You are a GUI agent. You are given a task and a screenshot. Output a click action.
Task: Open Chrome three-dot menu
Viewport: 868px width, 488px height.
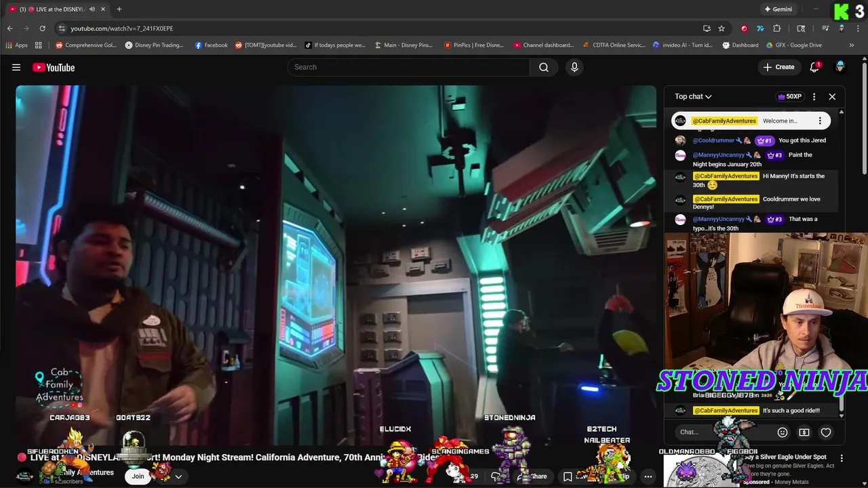(858, 28)
